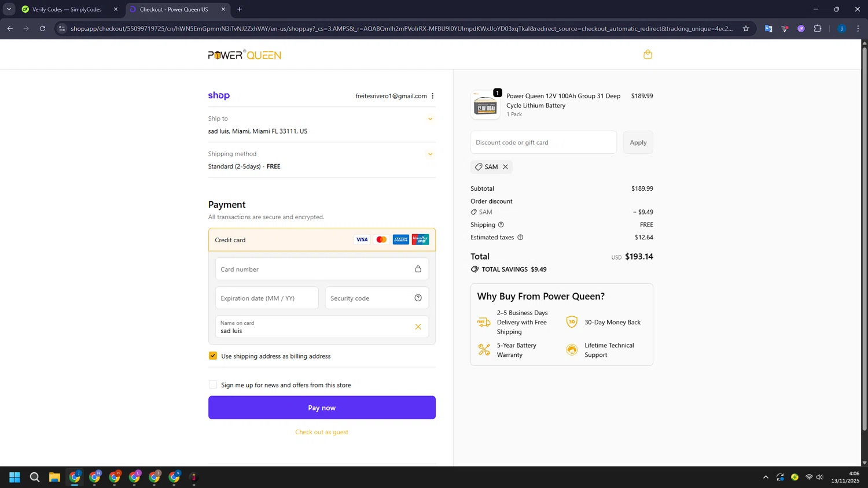Click the 30-Day Money Back text
The height and width of the screenshot is (488, 868).
tap(612, 322)
